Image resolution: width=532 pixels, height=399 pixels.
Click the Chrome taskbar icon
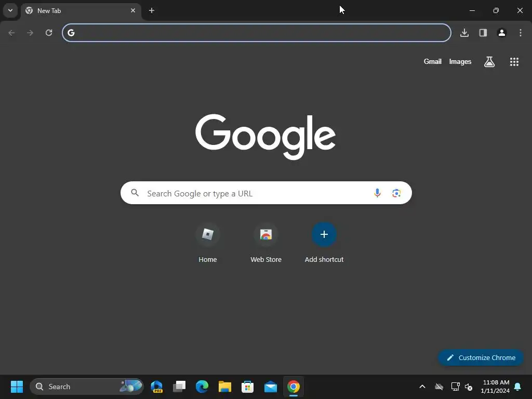tap(294, 387)
